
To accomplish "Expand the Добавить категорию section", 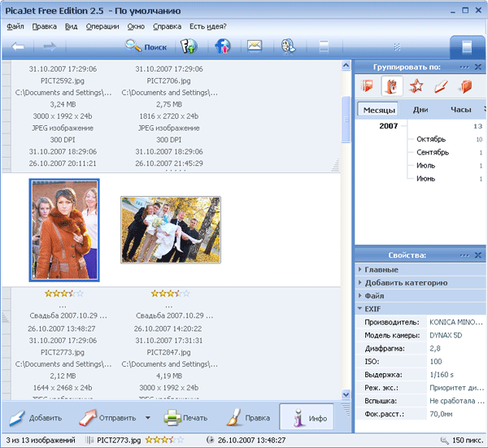I will point(420,282).
